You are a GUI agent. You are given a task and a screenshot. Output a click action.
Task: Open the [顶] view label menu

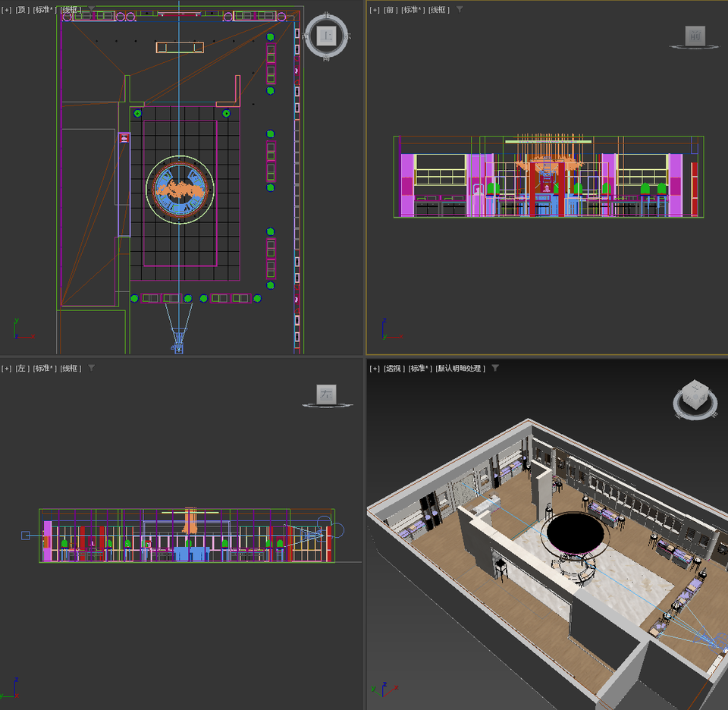click(22, 10)
